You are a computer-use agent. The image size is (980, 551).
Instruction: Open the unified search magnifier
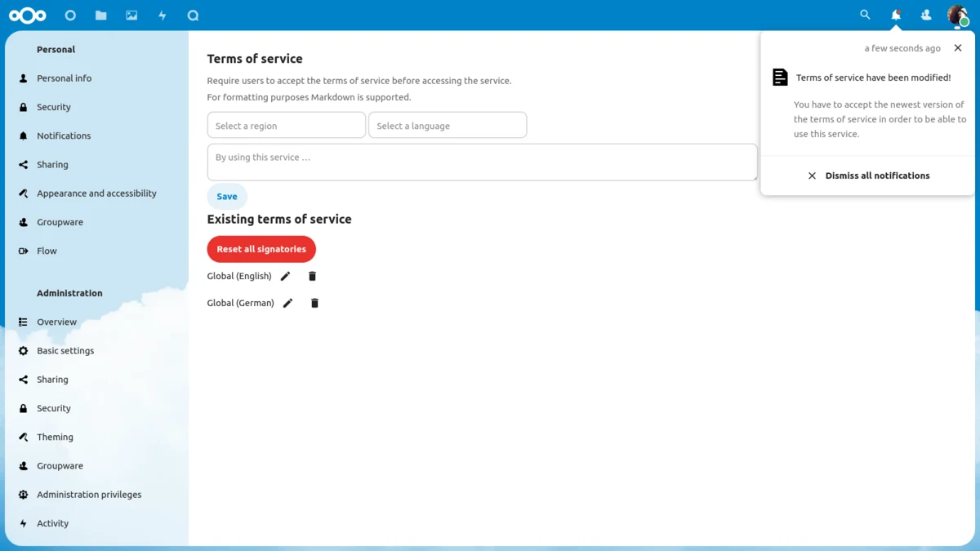click(x=865, y=15)
